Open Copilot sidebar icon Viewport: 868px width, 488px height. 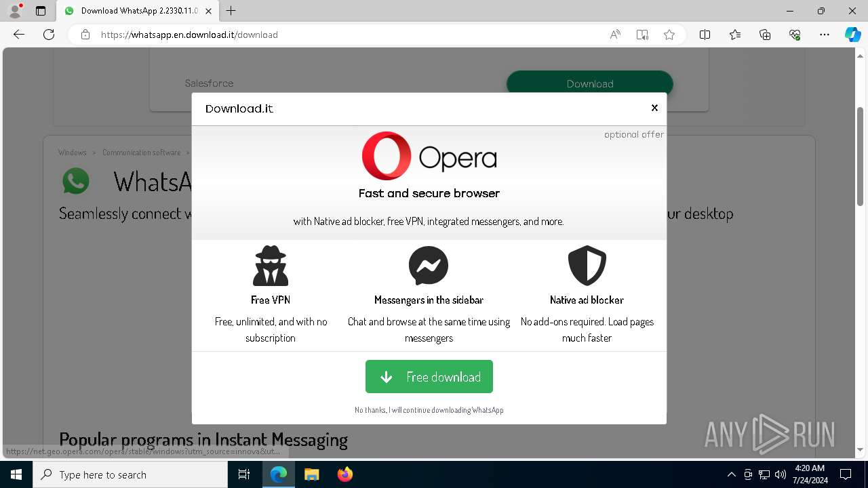(x=852, y=35)
